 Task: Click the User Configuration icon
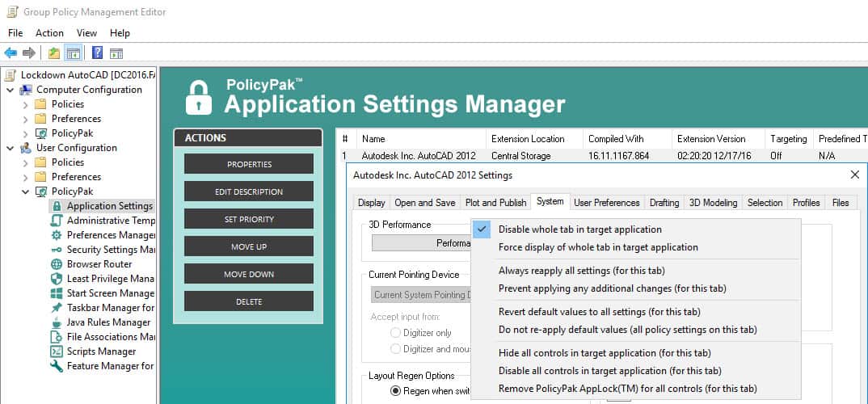[26, 148]
